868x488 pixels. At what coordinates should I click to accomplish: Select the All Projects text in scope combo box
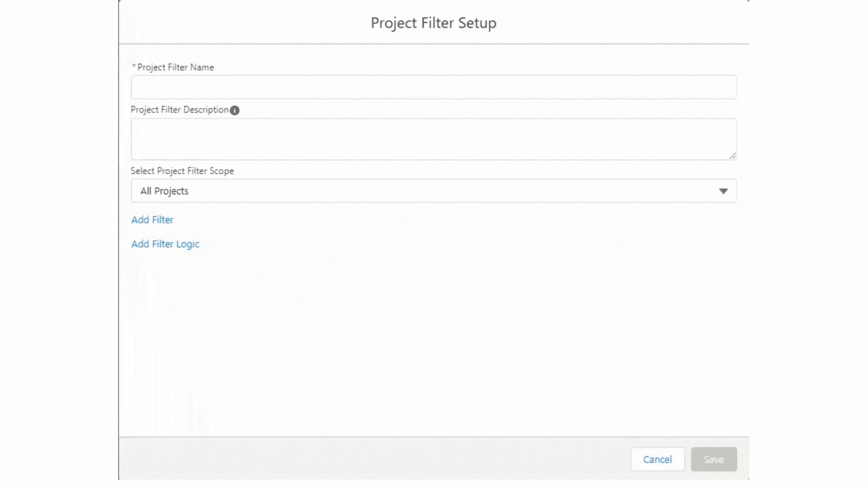coord(165,191)
